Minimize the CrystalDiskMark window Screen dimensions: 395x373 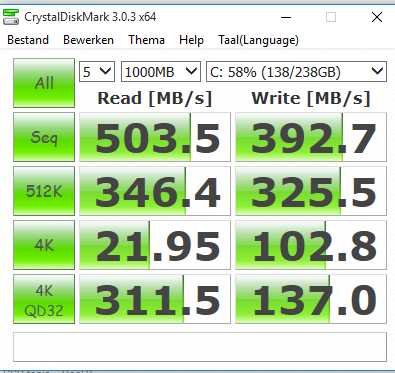point(286,17)
